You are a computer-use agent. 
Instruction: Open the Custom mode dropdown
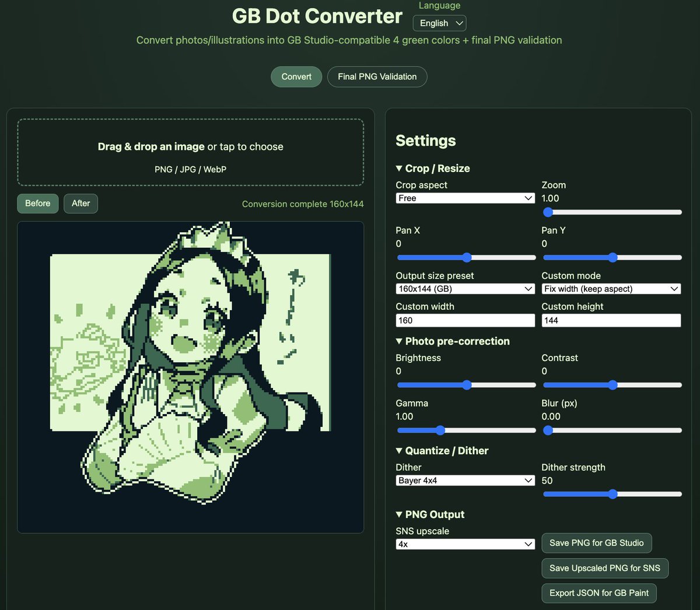pos(611,289)
